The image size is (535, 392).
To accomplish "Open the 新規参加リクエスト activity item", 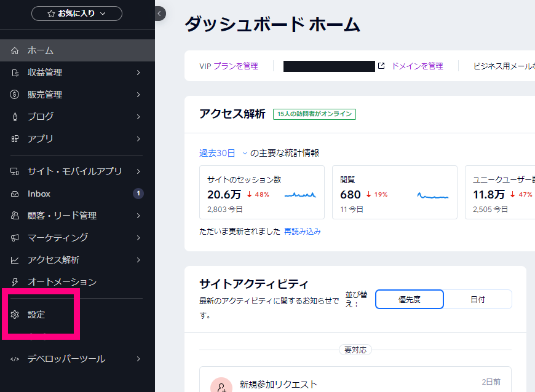I will coord(355,379).
